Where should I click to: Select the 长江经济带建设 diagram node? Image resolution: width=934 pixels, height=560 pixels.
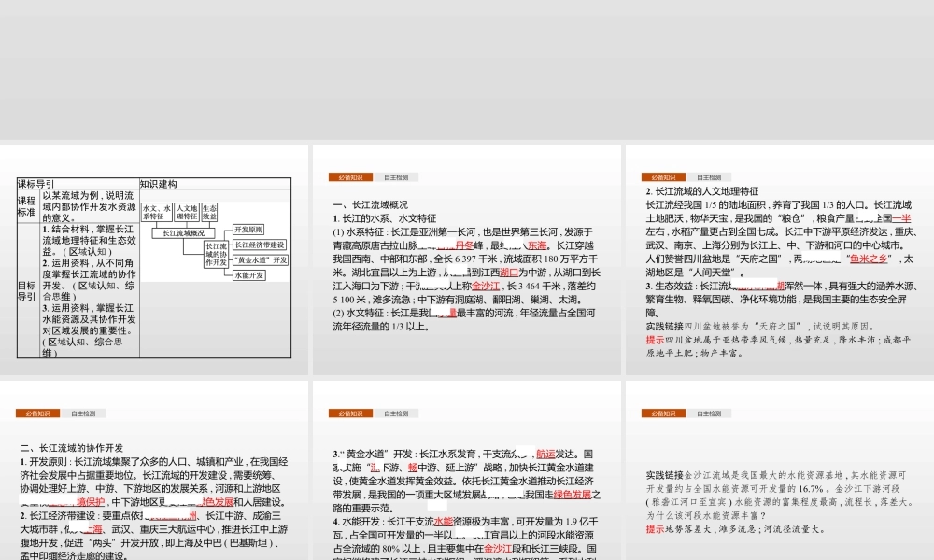pyautogui.click(x=261, y=245)
